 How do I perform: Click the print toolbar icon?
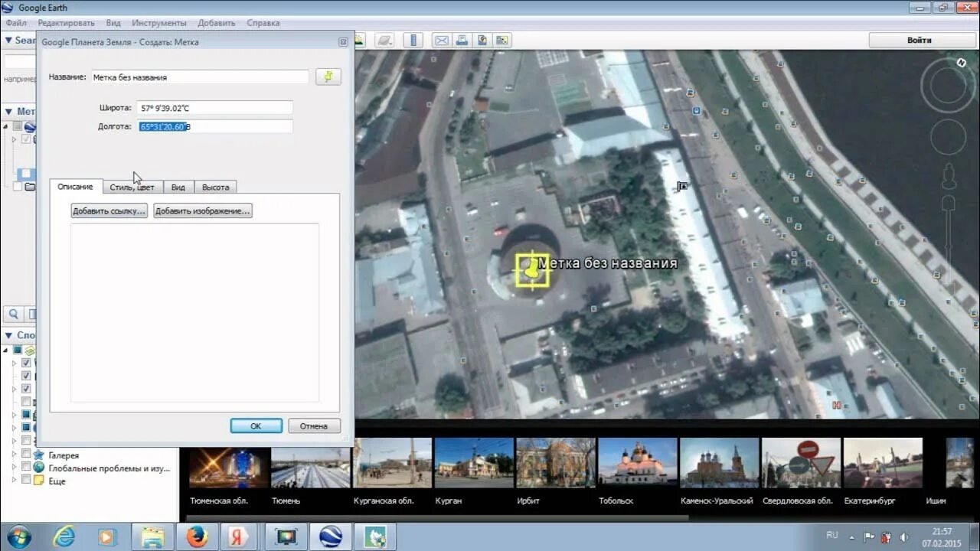462,40
